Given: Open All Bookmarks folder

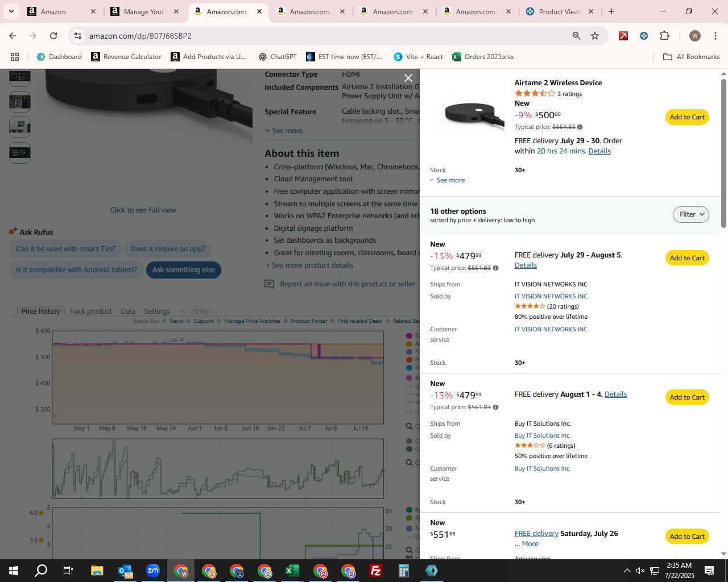Looking at the screenshot, I should [x=692, y=57].
